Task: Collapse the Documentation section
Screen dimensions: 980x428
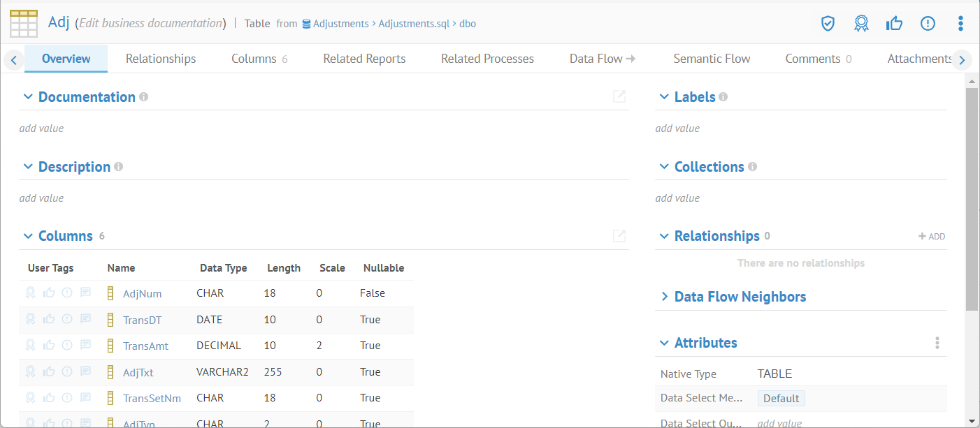Action: 28,97
